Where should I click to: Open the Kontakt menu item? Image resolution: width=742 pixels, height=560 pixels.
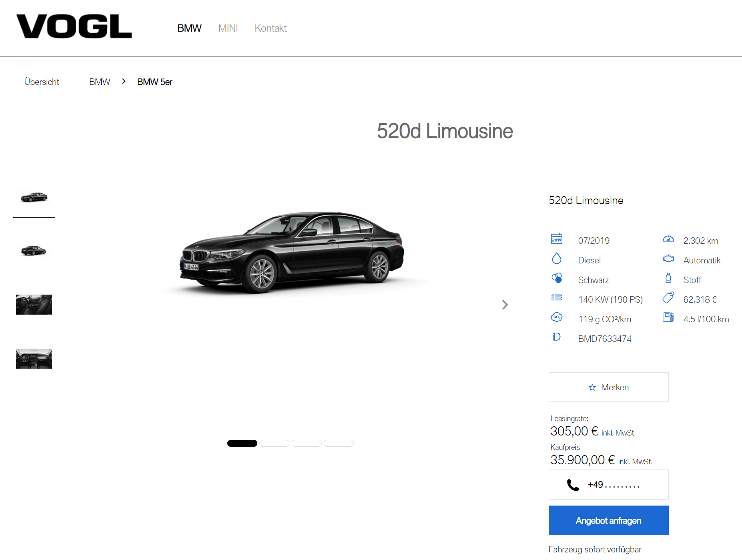point(271,28)
